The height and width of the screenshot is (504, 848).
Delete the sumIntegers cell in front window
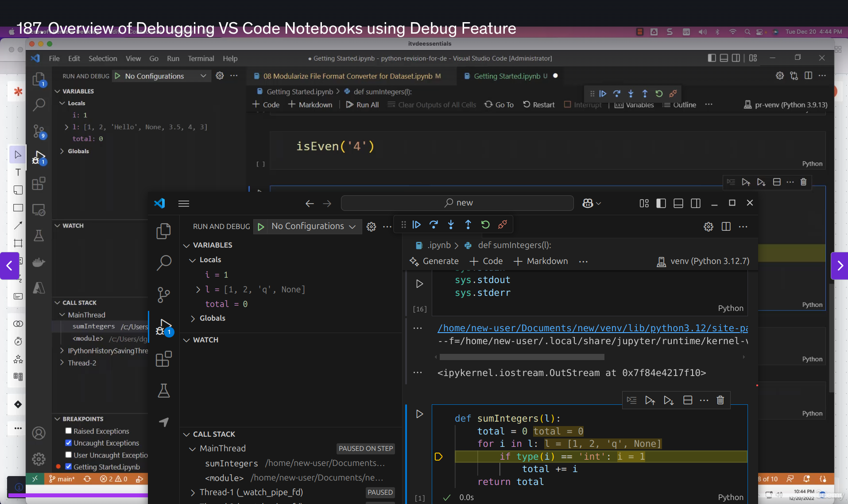point(720,400)
